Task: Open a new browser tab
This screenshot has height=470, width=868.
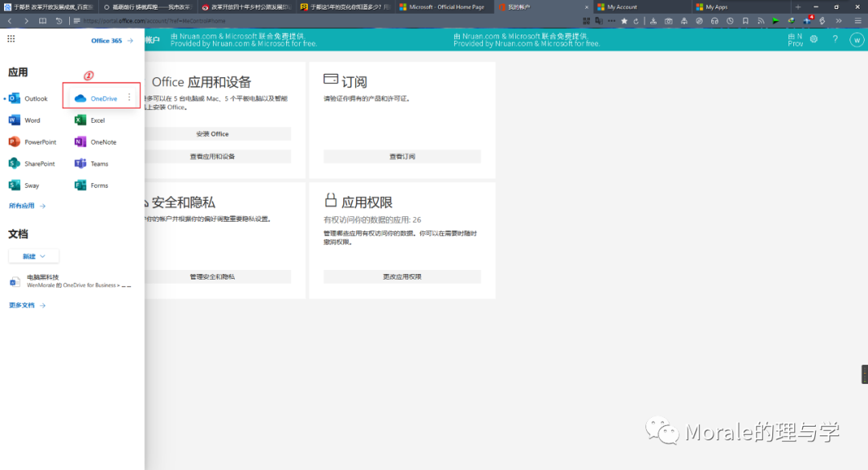Action: pyautogui.click(x=798, y=7)
